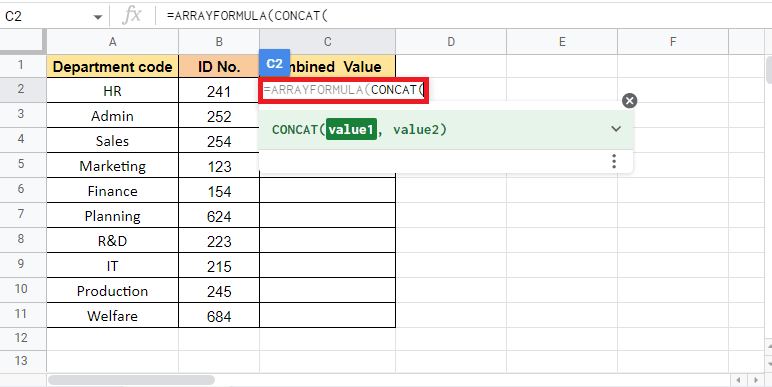Click the fx formula bar icon
Viewport: 772px width, 387px height.
coord(131,16)
